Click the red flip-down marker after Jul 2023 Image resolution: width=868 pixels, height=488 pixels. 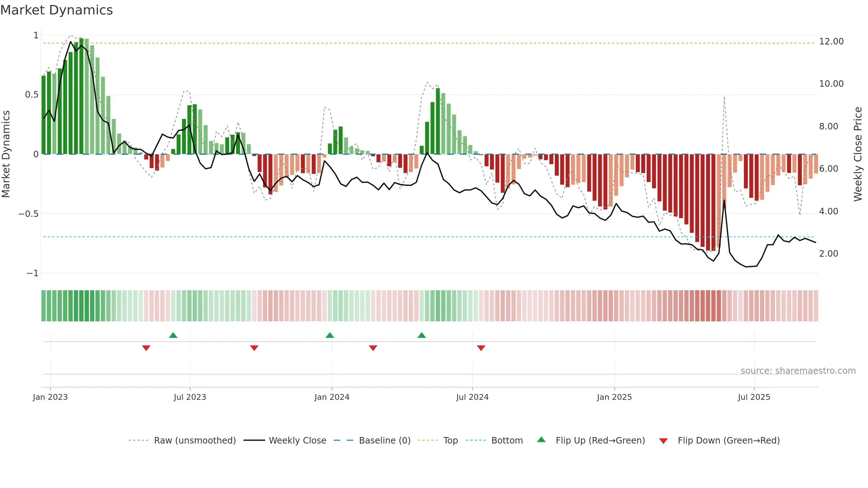tap(254, 348)
